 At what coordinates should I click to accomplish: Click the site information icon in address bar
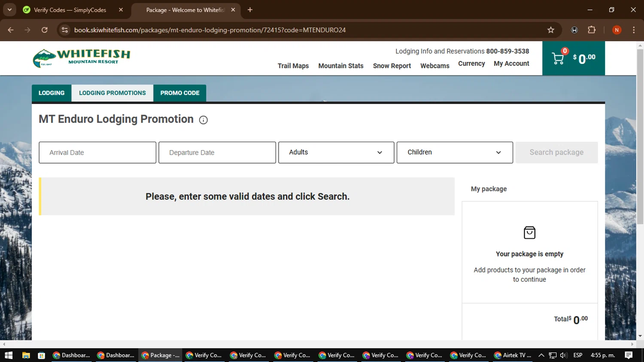point(65,30)
